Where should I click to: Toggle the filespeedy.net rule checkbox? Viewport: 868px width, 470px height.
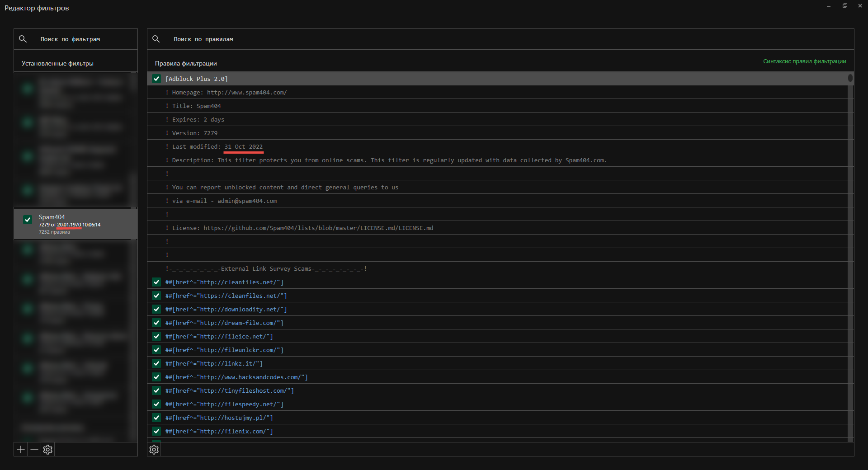156,404
